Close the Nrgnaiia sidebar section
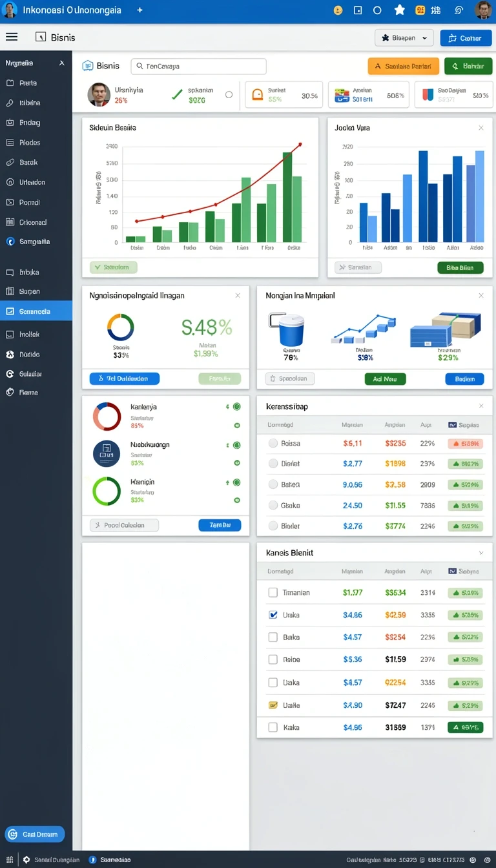The height and width of the screenshot is (868, 496). pyautogui.click(x=61, y=63)
